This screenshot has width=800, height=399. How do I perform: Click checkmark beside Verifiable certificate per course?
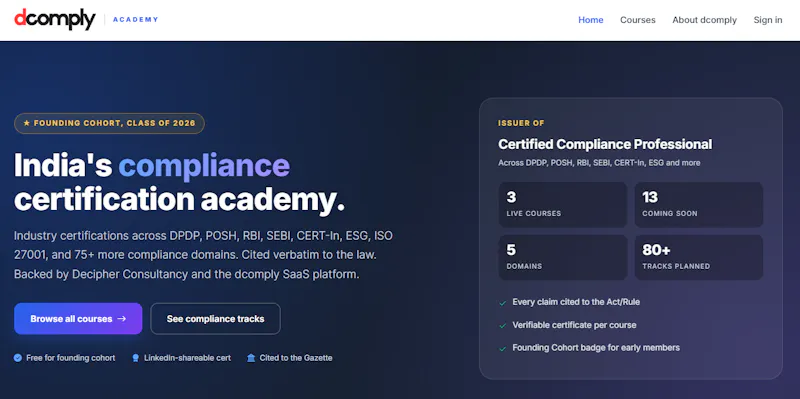(503, 326)
